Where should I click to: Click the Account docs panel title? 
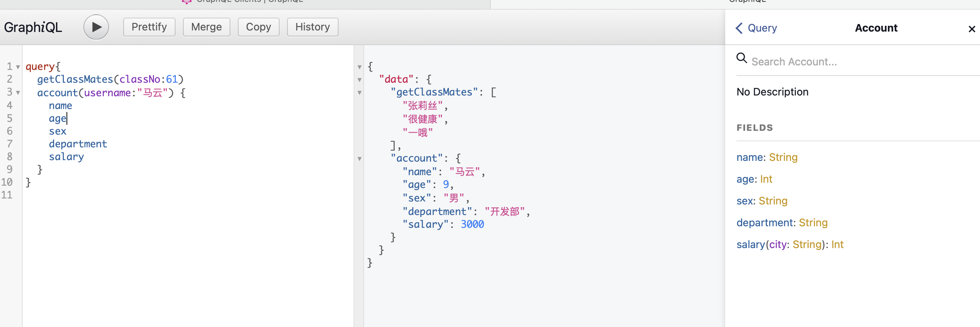876,28
